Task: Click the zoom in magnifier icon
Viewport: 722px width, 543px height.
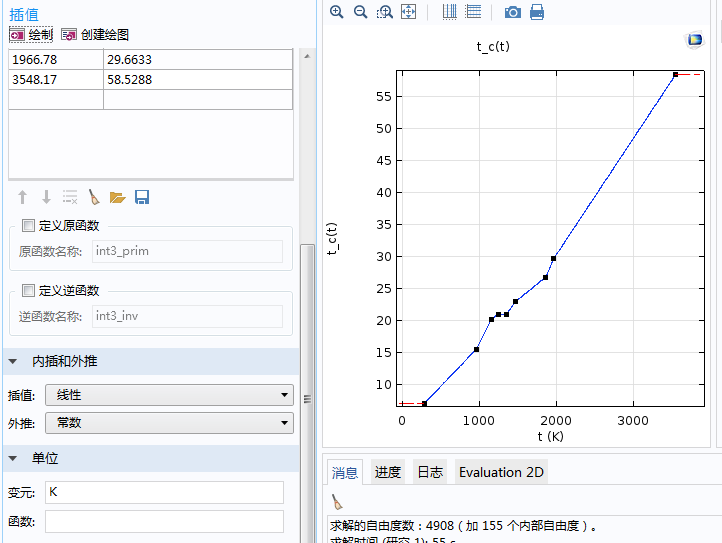Action: coord(337,12)
